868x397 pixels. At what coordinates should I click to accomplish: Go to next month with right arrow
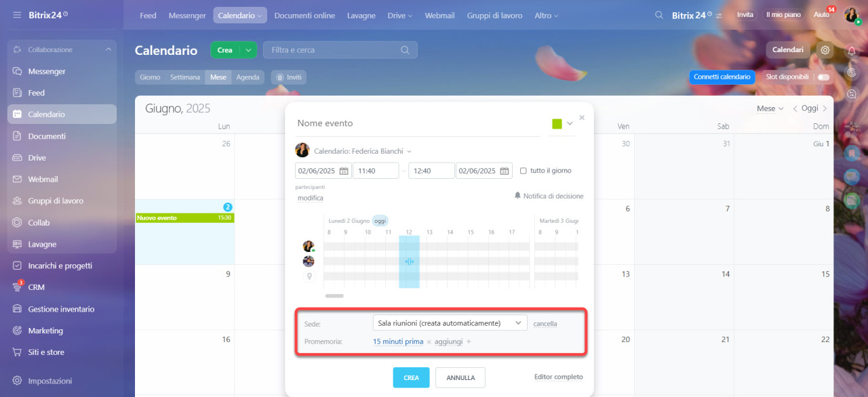[x=825, y=108]
